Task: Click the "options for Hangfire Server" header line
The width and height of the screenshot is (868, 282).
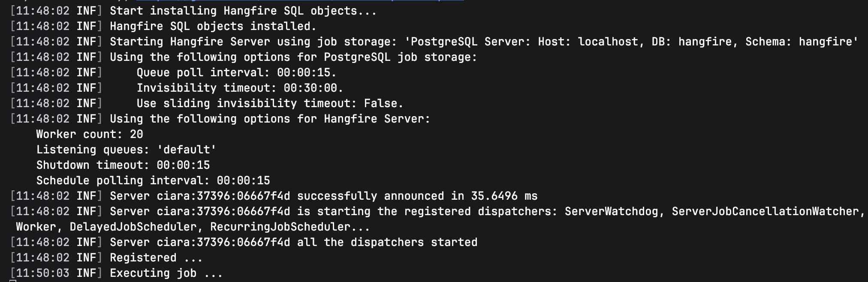Action: click(270, 119)
